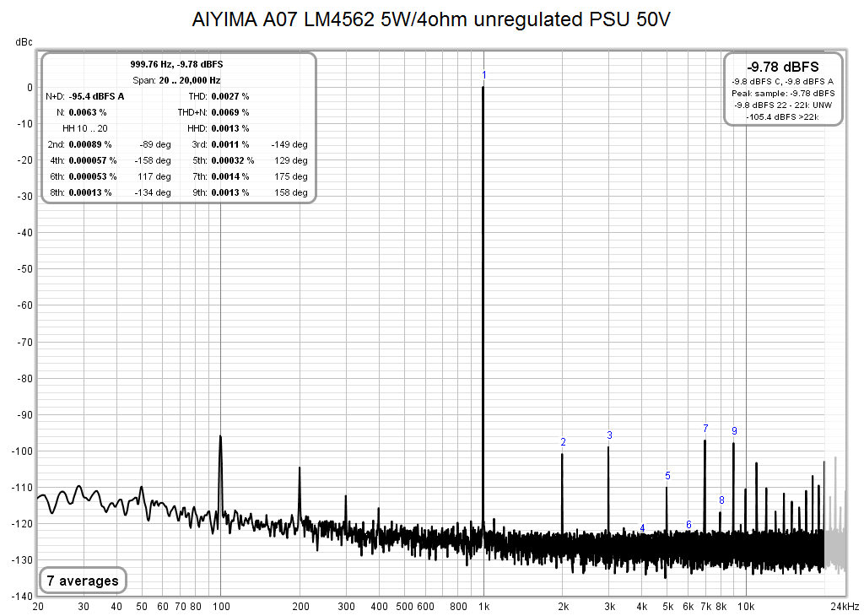Click the blue "6" harmonic marker label
The image size is (864, 616).
click(x=688, y=525)
